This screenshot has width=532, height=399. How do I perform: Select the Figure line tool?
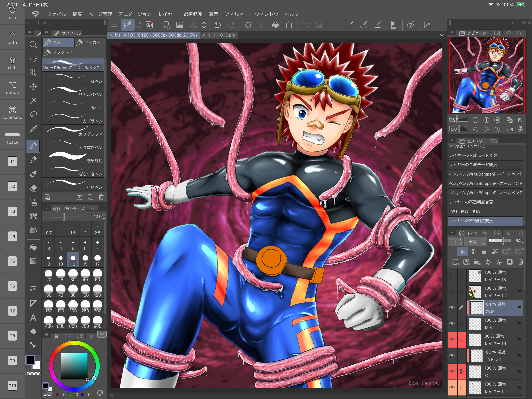[x=33, y=275]
